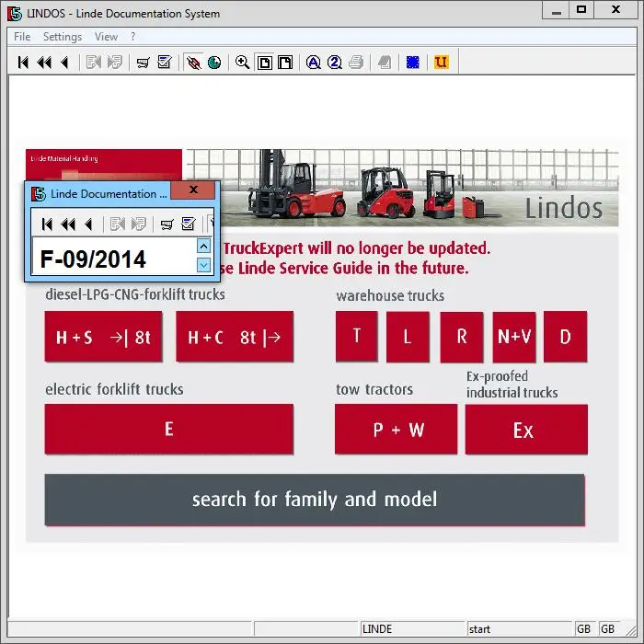Image resolution: width=644 pixels, height=644 pixels.
Task: Minimize the LINDOS main window
Action: pyautogui.click(x=556, y=10)
